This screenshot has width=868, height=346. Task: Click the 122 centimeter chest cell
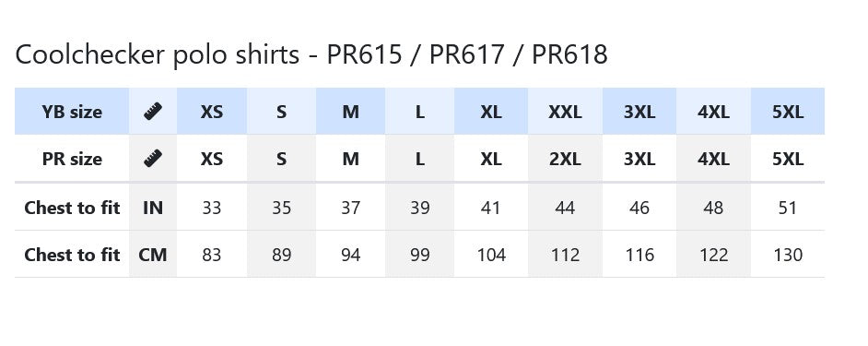click(713, 255)
